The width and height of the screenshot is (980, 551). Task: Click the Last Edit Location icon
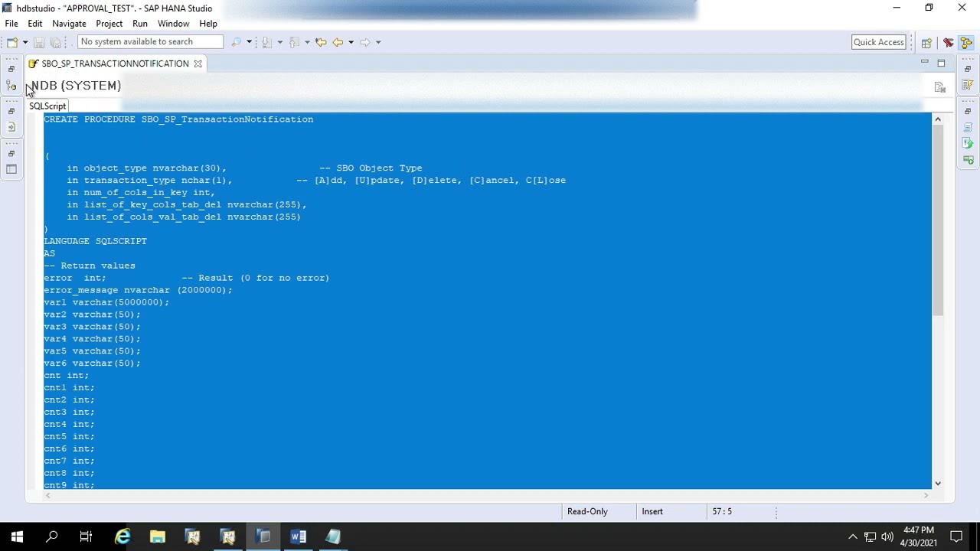tap(321, 42)
